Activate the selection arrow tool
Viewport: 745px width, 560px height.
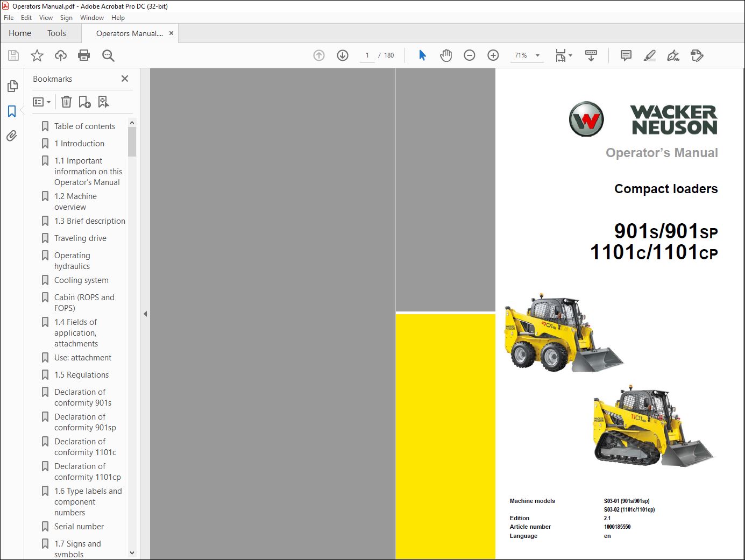click(x=422, y=55)
